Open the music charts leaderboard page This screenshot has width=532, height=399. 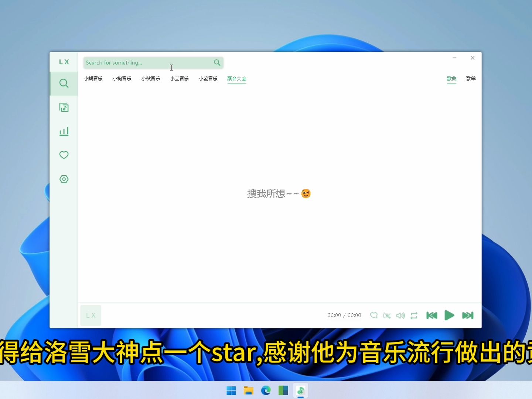[x=64, y=131]
